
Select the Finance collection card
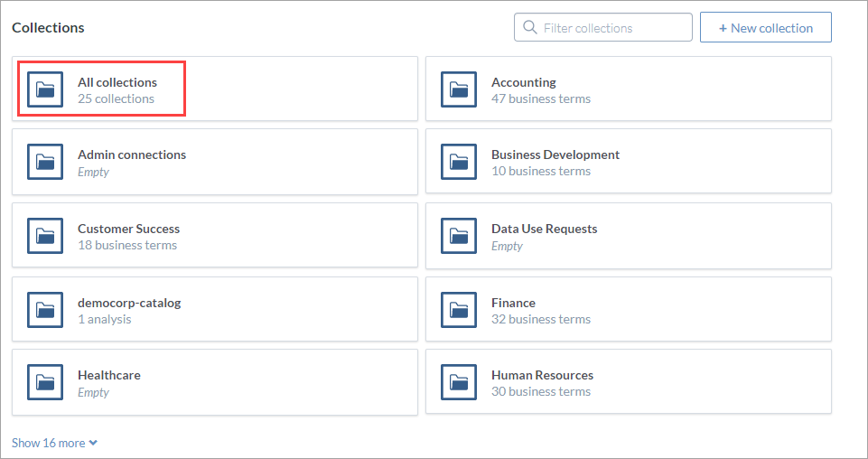coord(629,310)
